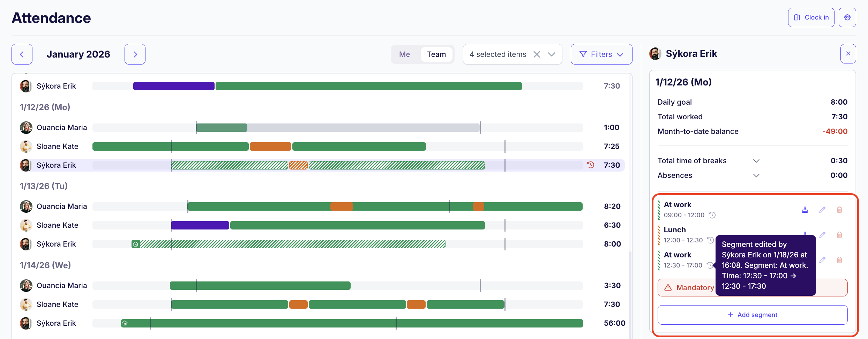Image resolution: width=868 pixels, height=339 pixels.
Task: Delete the Lunch segment
Action: click(x=839, y=235)
